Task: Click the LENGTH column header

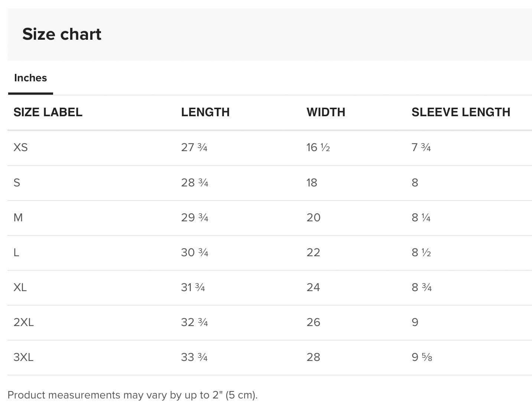Action: tap(205, 112)
